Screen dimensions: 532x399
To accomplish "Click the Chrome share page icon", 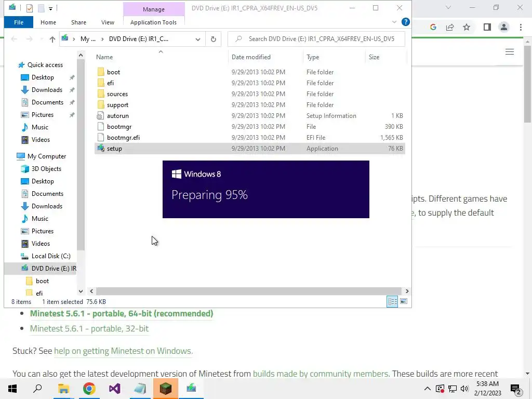I will tap(450, 27).
